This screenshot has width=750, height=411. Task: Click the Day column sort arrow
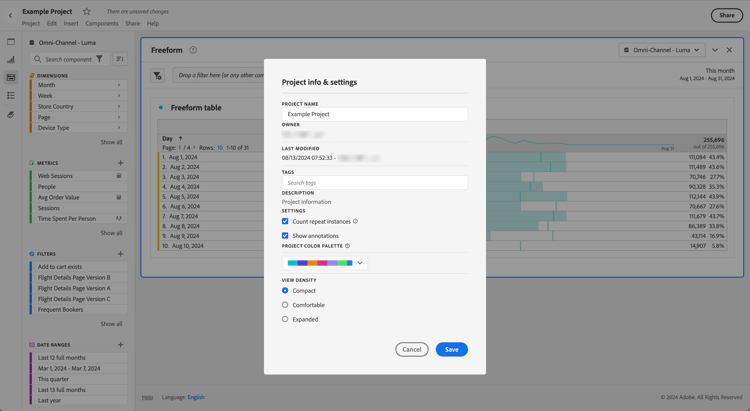pos(180,138)
